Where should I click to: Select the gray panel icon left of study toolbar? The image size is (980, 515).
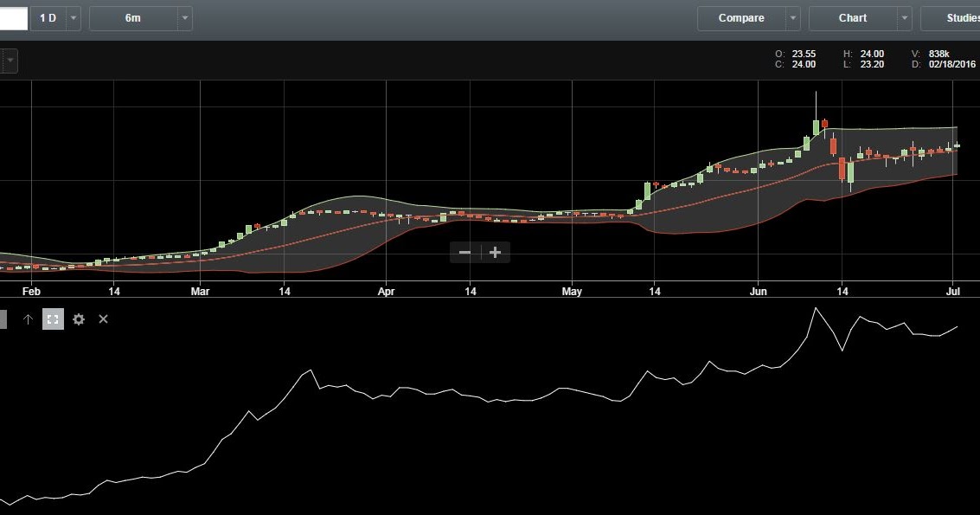click(x=3, y=319)
